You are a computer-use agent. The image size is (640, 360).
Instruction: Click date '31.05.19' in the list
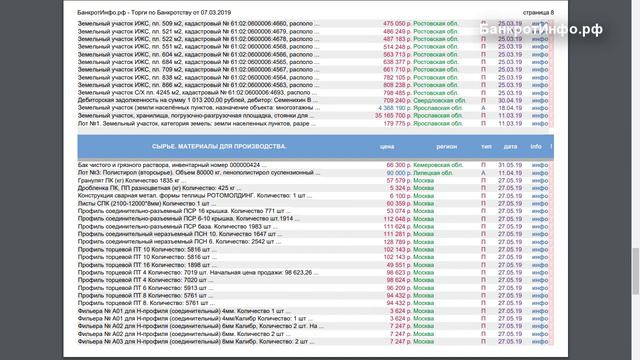(510, 165)
